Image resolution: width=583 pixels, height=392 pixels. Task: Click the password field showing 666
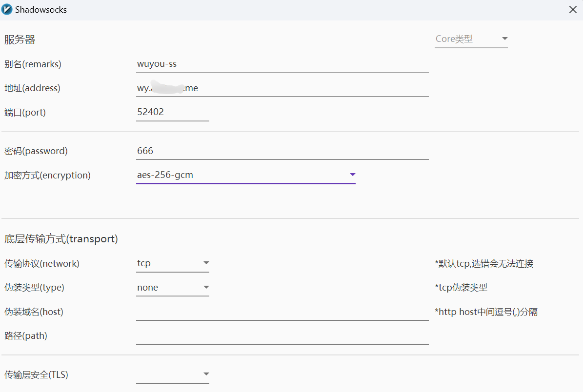(x=282, y=151)
